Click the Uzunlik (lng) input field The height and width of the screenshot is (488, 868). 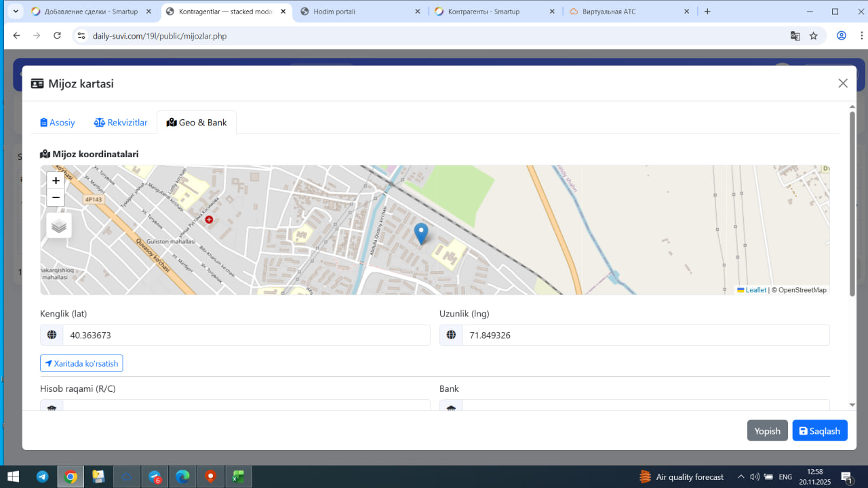pyautogui.click(x=645, y=335)
